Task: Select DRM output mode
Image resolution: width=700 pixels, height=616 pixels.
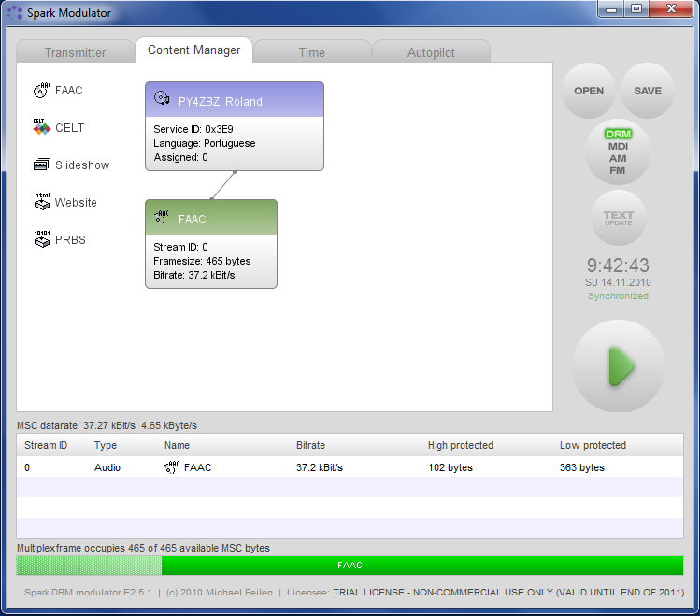Action: click(618, 134)
